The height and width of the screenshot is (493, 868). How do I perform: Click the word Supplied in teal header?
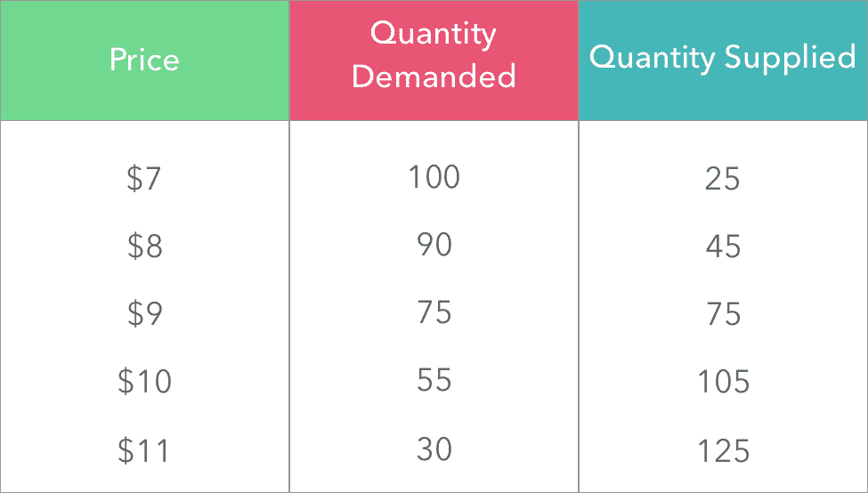click(790, 59)
